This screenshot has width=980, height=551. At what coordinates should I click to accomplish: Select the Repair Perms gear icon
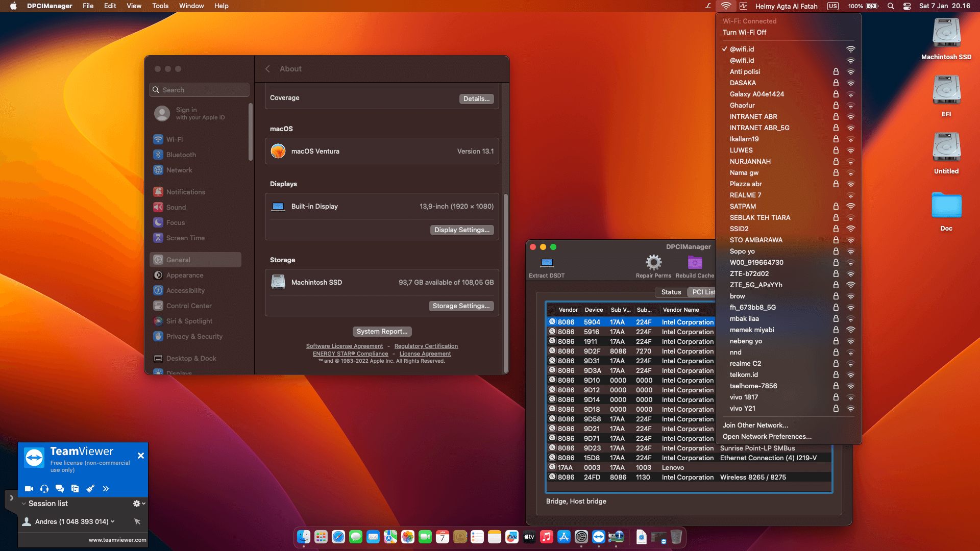[x=653, y=263]
